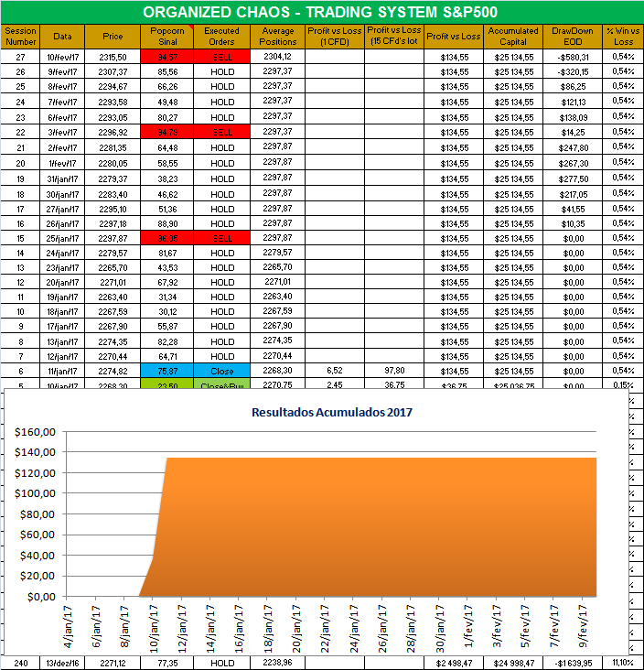Select price cell '2274,82'
Viewport: 644px width, 670px height.
point(113,371)
